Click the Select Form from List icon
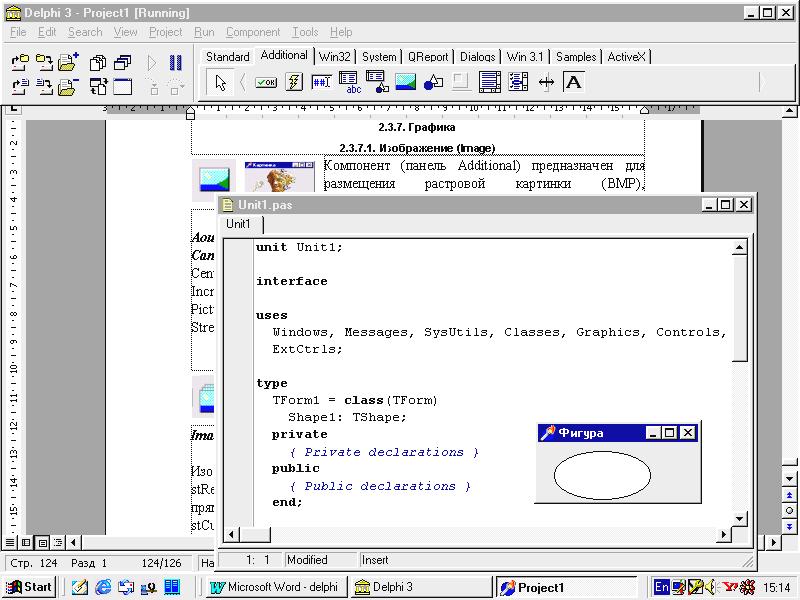 click(122, 63)
